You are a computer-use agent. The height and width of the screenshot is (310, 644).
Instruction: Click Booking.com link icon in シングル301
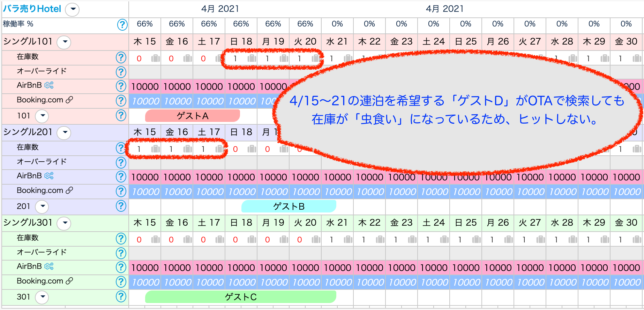tap(69, 281)
